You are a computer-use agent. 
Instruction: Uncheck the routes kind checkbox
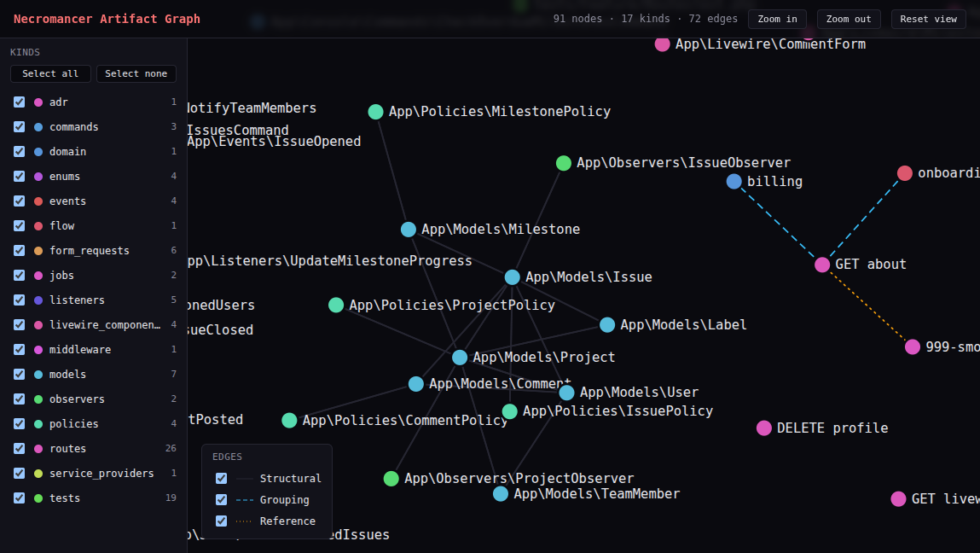20,449
